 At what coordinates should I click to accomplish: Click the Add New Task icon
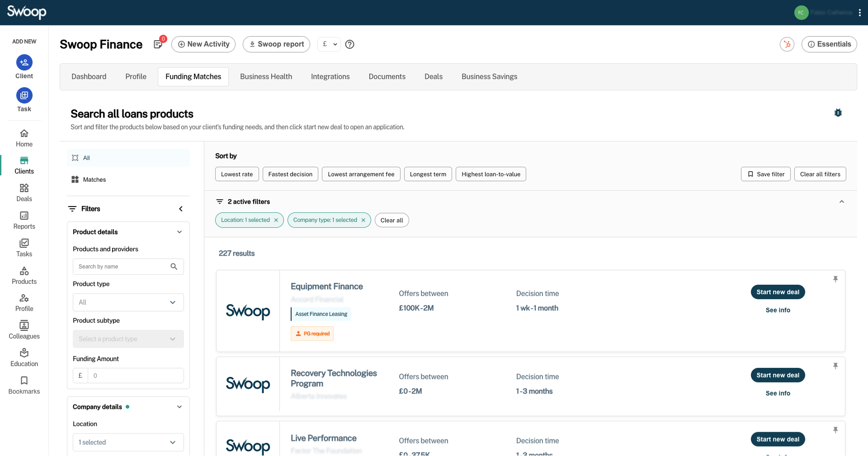pos(24,95)
